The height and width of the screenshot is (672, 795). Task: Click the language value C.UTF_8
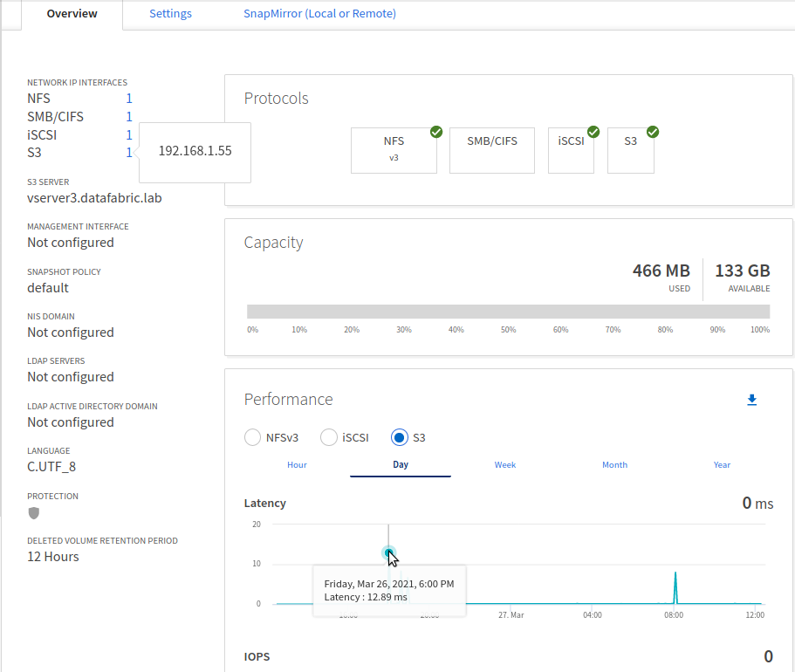pyautogui.click(x=51, y=467)
